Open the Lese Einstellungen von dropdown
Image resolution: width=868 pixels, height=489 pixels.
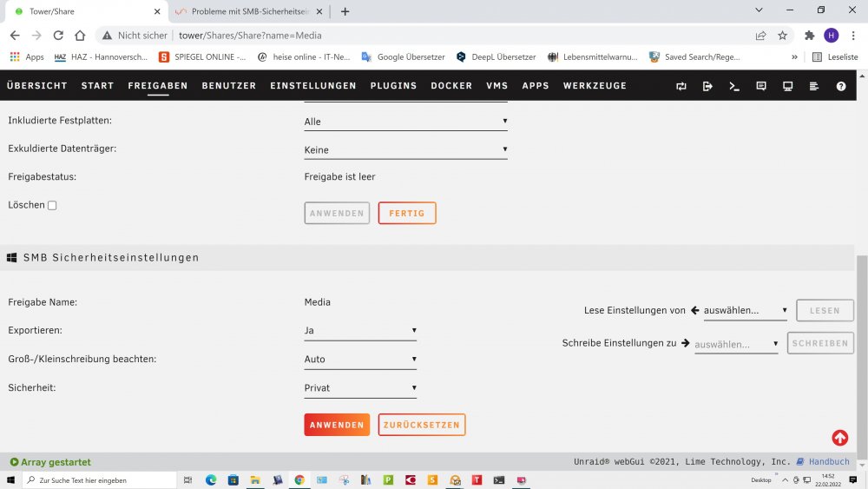coord(745,311)
